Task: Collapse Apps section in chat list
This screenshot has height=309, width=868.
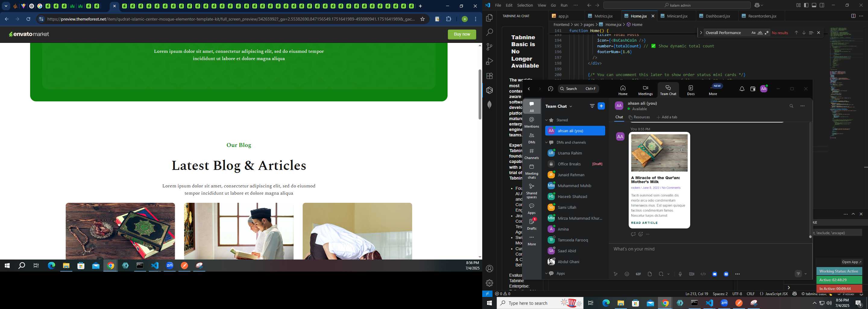Action: pos(546,274)
